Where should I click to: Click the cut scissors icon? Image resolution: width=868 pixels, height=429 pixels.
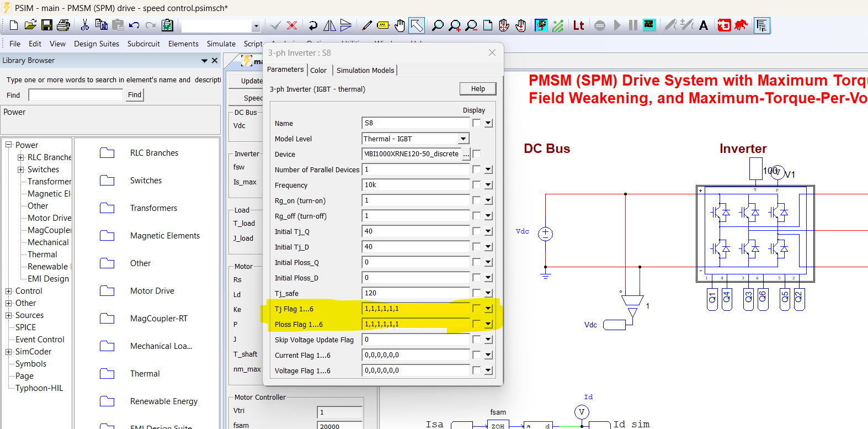pyautogui.click(x=84, y=25)
